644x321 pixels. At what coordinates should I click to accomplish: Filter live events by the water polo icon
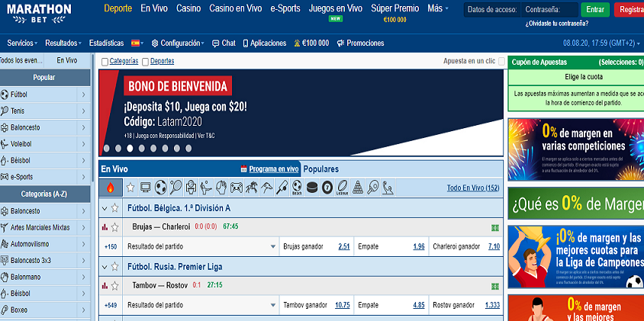[x=388, y=188]
